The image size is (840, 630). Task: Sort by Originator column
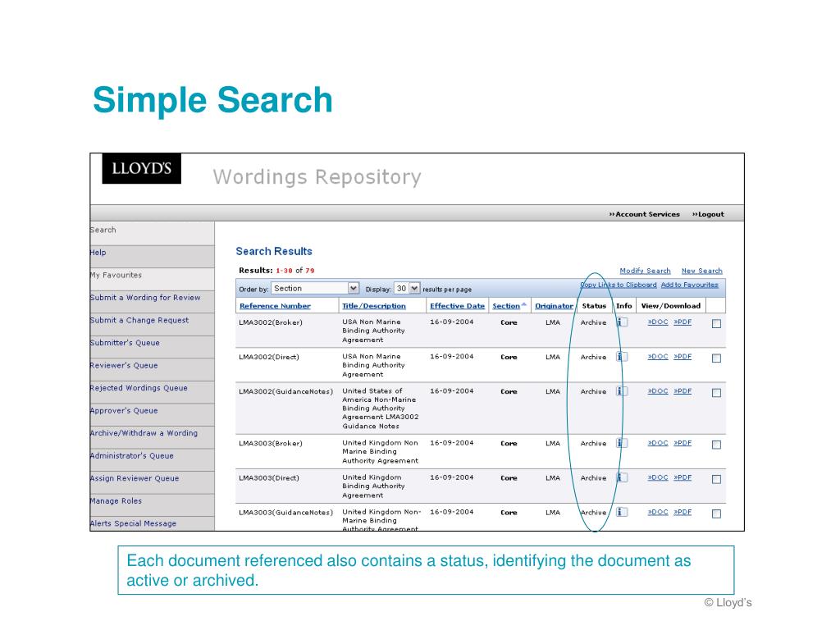tap(554, 306)
